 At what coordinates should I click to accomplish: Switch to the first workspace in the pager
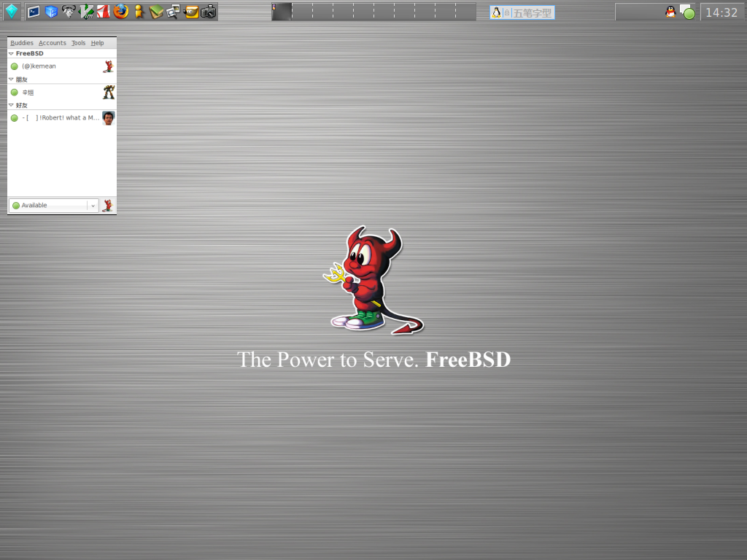tap(282, 12)
